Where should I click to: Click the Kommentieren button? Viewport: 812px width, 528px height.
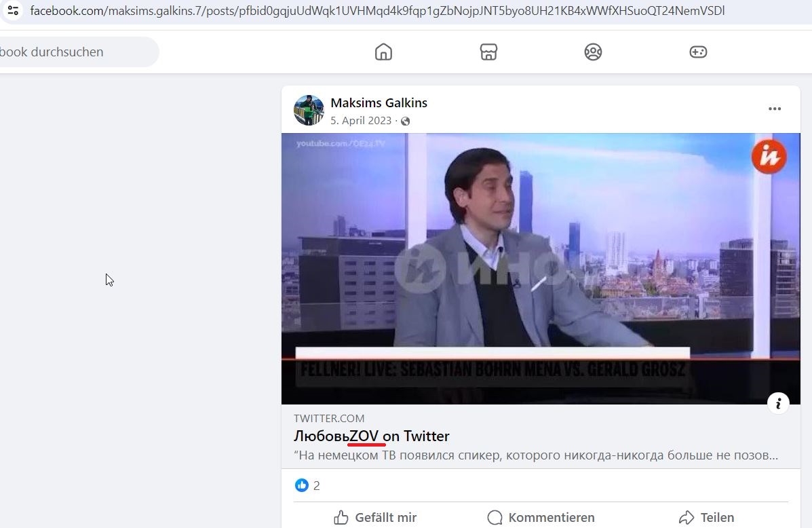coord(541,517)
